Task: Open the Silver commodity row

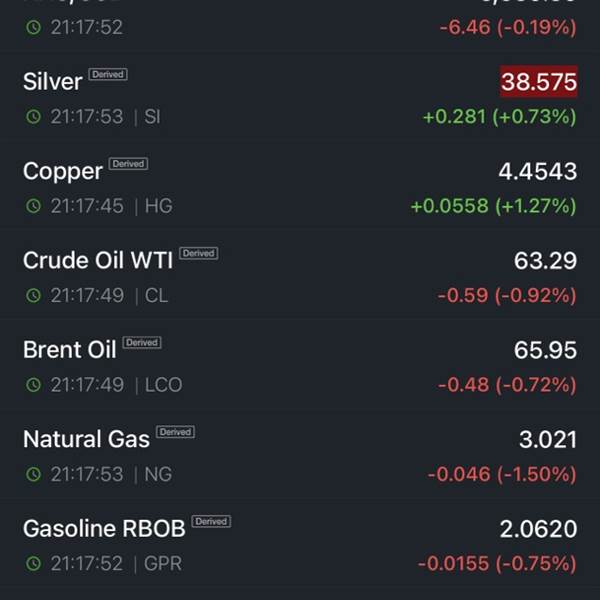Action: [300, 98]
